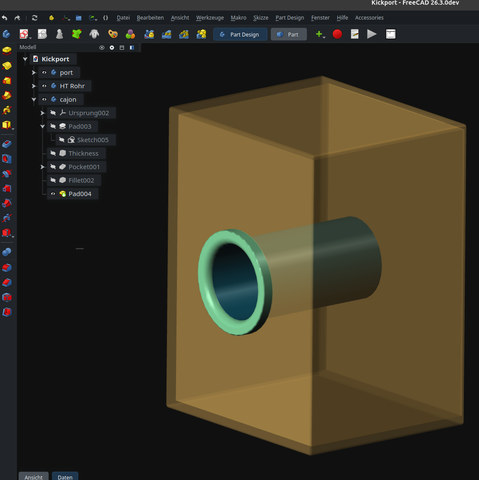Viewport: 479px width, 480px height.
Task: Open the Macros dialog notepad icon
Action: point(355,34)
